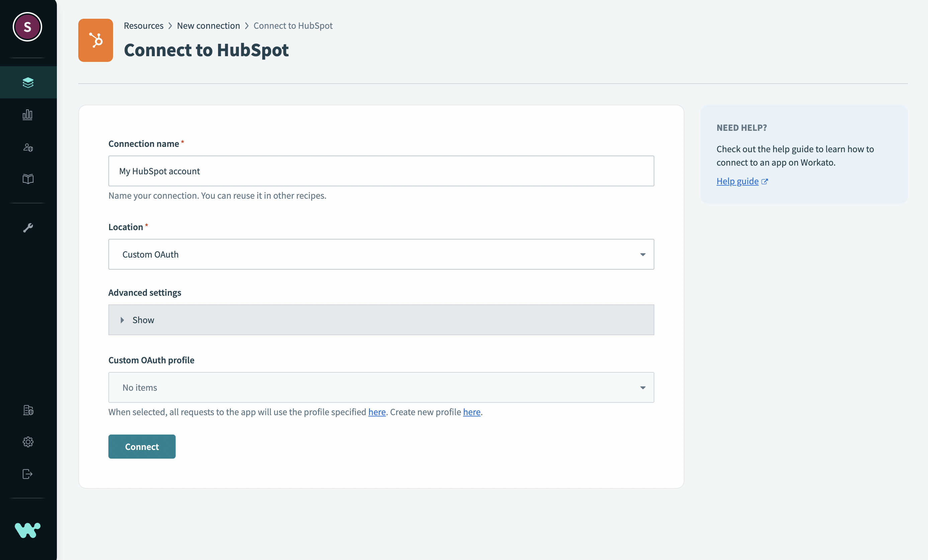This screenshot has height=560, width=928.
Task: Click the logout arrow icon
Action: pyautogui.click(x=28, y=474)
